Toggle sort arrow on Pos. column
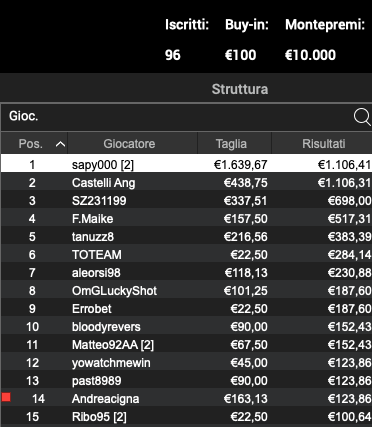Image resolution: width=372 pixels, height=427 pixels. click(x=60, y=144)
